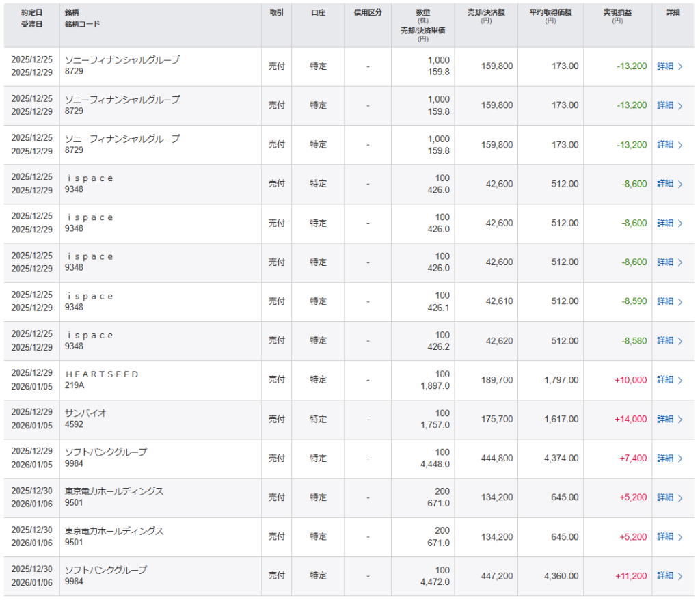Select the HEARTSEED stock name
Screen dimensions: 700x600
(102, 374)
